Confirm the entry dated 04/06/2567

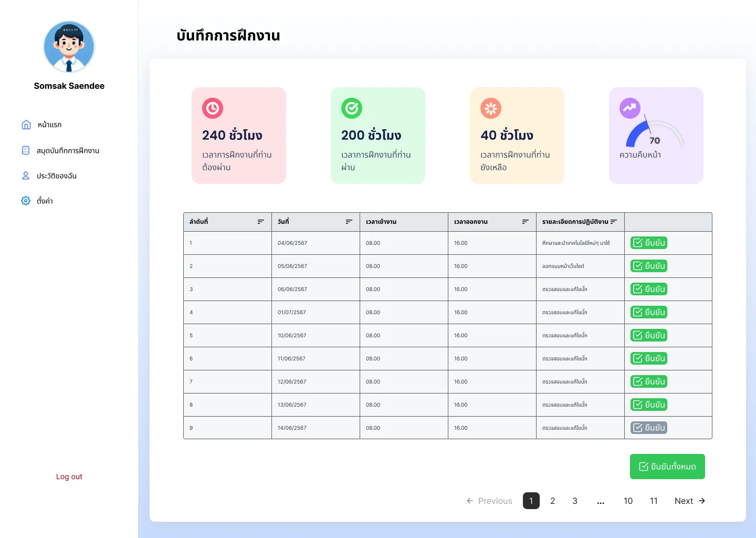pos(649,243)
